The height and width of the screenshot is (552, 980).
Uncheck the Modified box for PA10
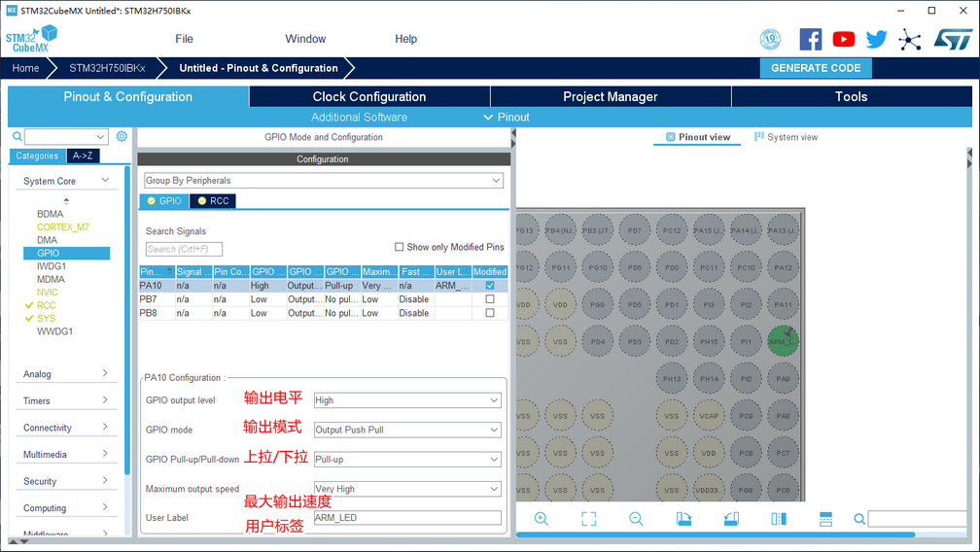tap(489, 286)
